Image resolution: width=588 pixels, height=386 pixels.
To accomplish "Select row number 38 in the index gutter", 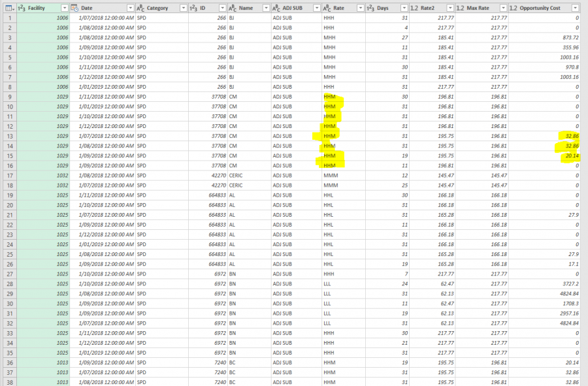I will tap(10, 382).
